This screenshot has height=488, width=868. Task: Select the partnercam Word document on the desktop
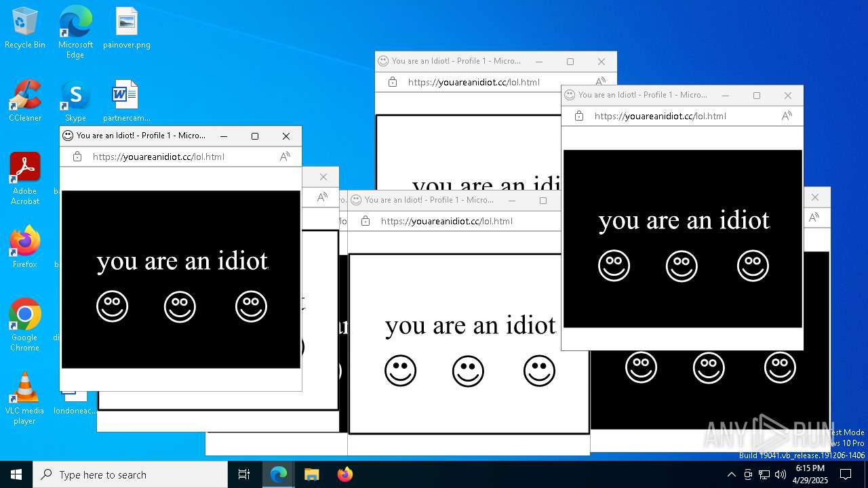(x=126, y=101)
